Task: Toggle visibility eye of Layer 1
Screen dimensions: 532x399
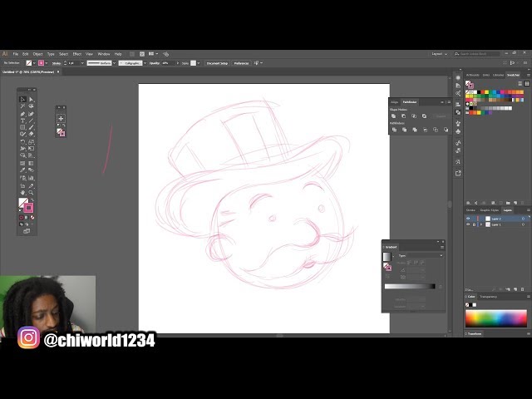Action: pyautogui.click(x=468, y=224)
